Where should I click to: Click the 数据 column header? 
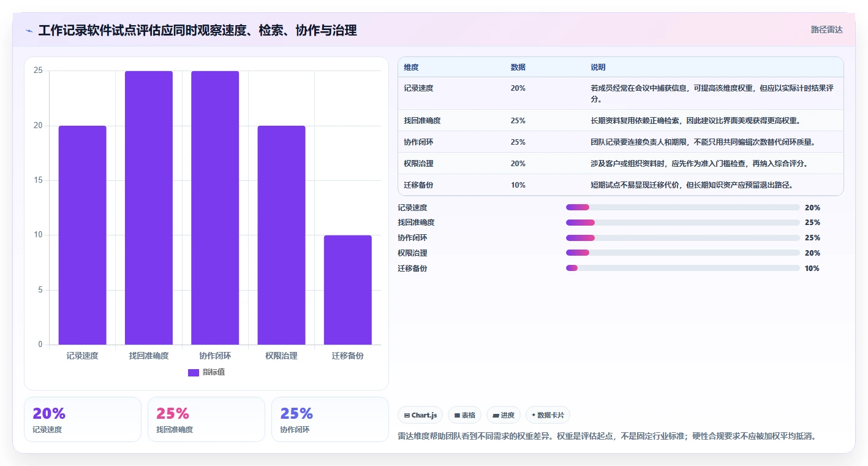518,67
